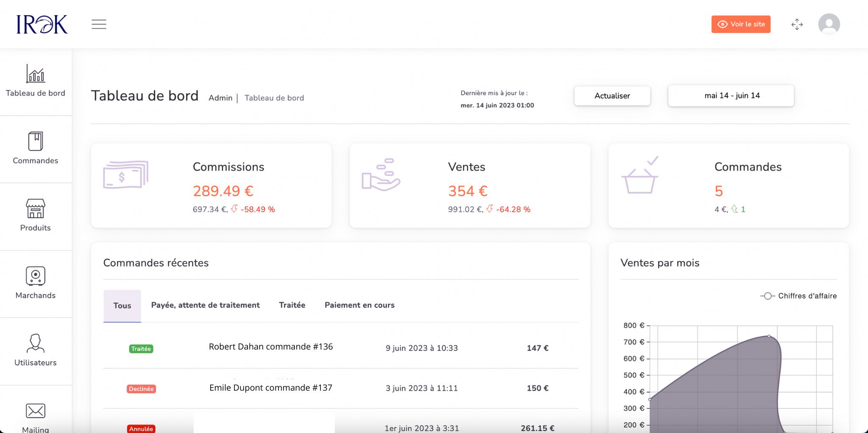This screenshot has width=868, height=433.
Task: Click the green Traitée status badge
Action: (x=141, y=349)
